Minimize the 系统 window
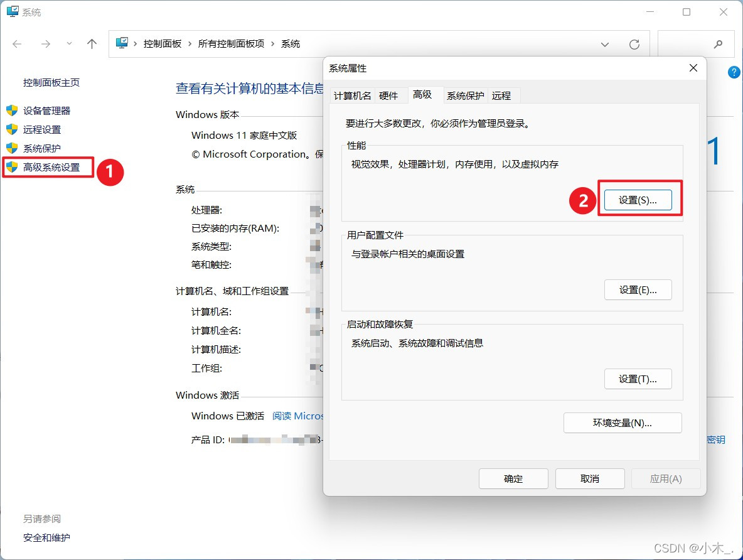 click(650, 12)
